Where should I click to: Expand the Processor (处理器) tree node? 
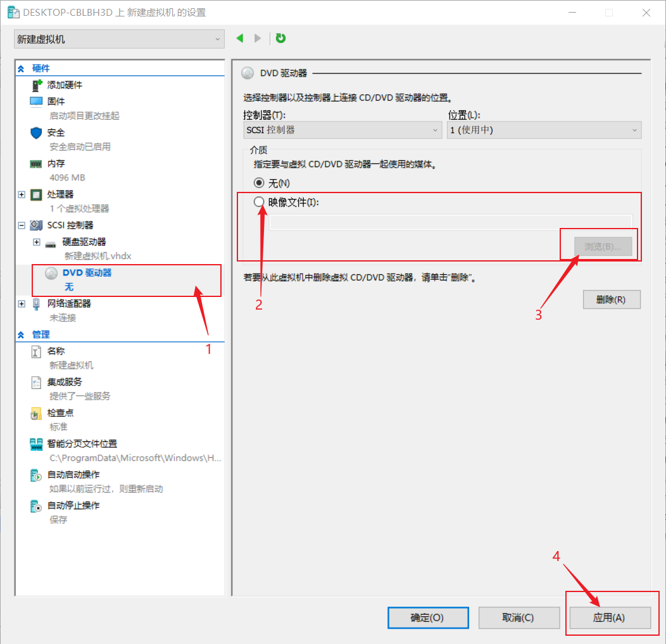(22, 194)
